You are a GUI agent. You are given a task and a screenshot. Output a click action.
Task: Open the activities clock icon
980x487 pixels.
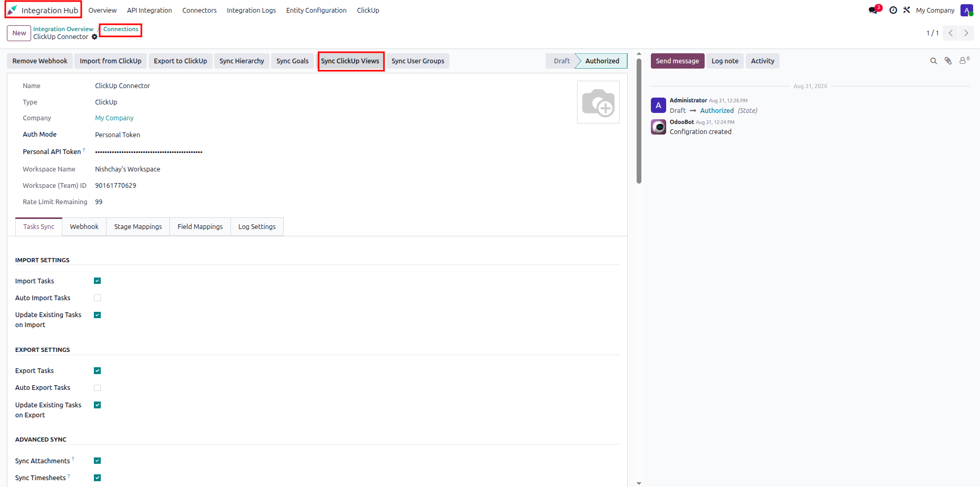click(x=893, y=10)
